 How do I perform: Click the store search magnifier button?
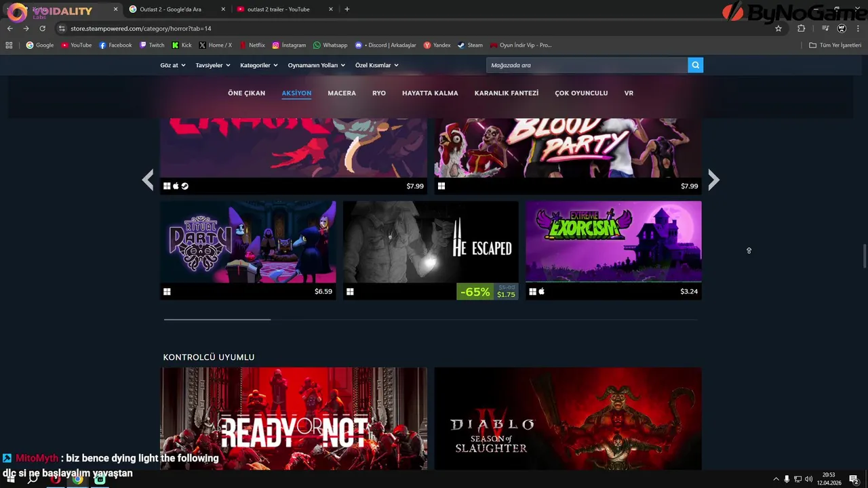[695, 65]
